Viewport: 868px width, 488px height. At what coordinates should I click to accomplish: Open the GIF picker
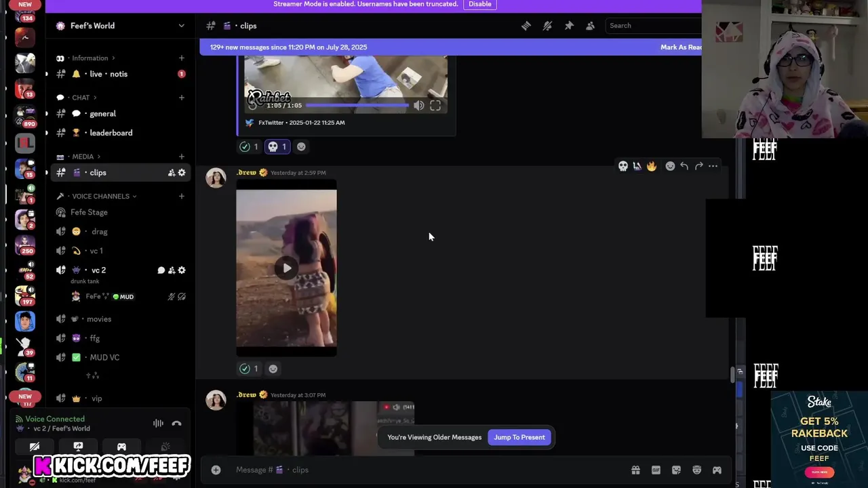[x=656, y=470]
